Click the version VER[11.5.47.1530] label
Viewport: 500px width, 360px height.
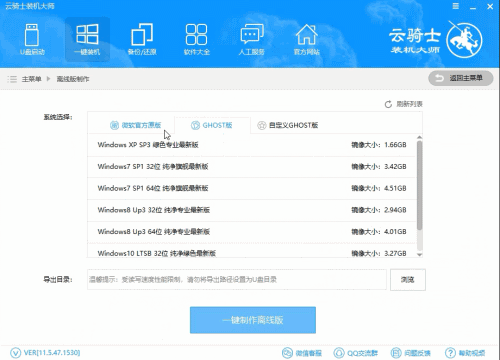click(52, 352)
